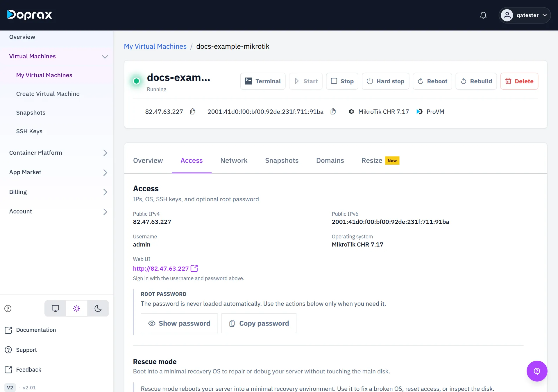The width and height of the screenshot is (558, 392).
Task: Open the notifications bell
Action: [x=483, y=15]
